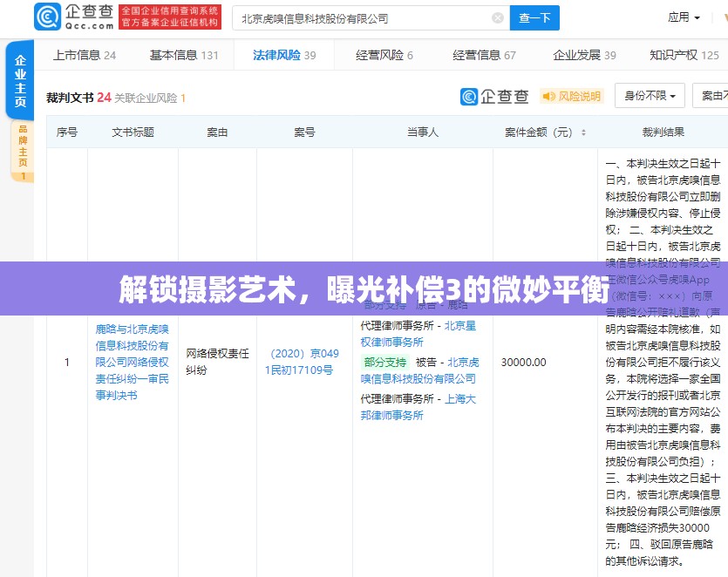Click the 裁判结果 column header
The image size is (728, 577).
tap(663, 132)
